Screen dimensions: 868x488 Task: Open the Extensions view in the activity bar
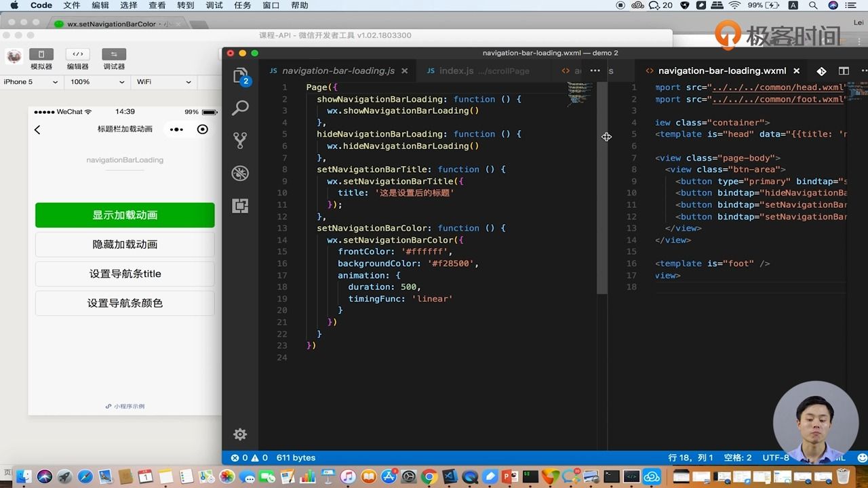coord(240,206)
